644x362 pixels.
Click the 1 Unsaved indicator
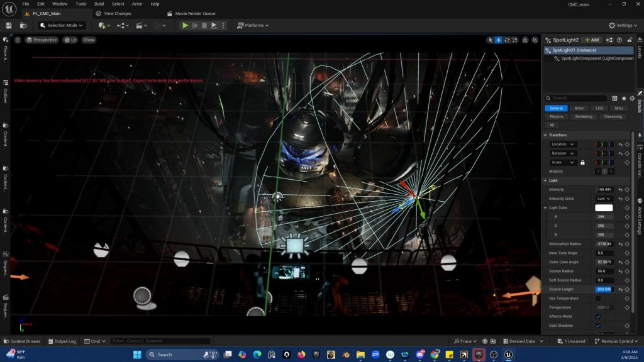[571, 341]
